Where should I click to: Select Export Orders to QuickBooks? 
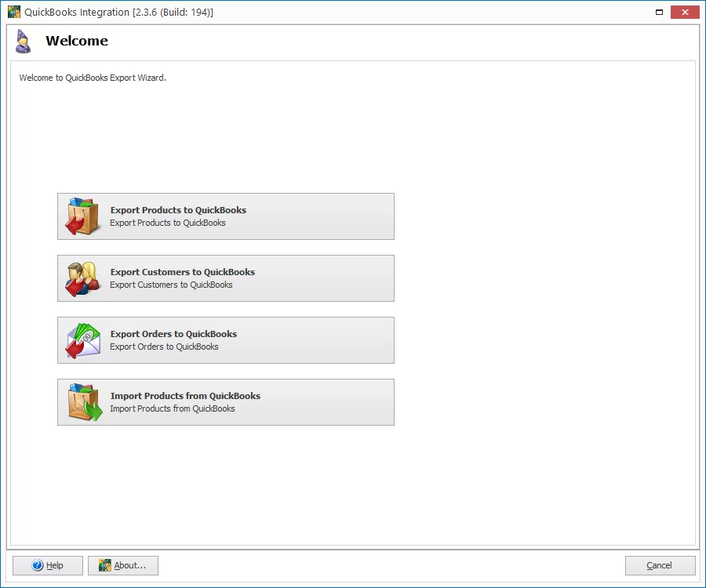pyautogui.click(x=225, y=340)
